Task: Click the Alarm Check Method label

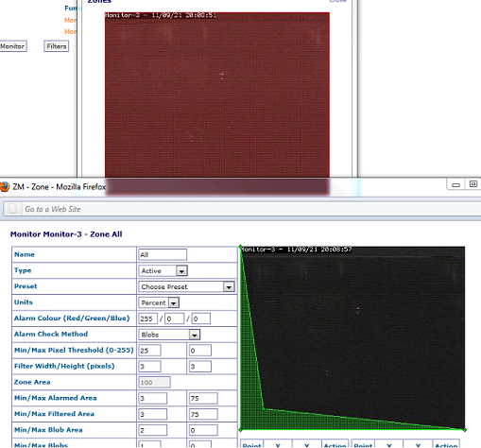Action: tap(51, 334)
